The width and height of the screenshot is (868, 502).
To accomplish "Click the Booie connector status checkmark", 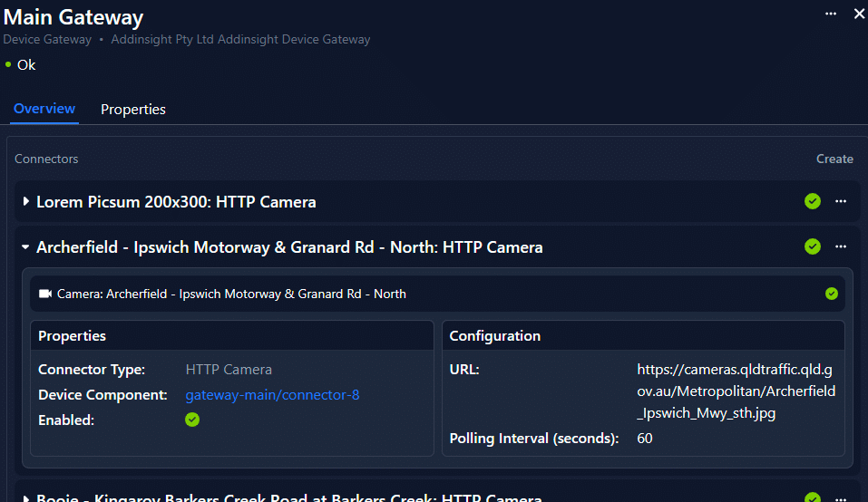I will 813,497.
